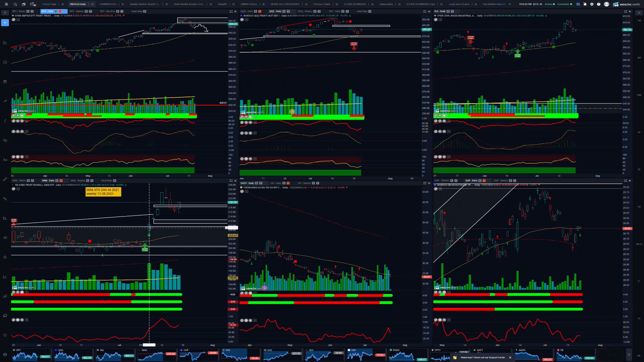The height and width of the screenshot is (362, 644).
Task: Toggle indicator visibility eye in DIA chart header
Action: click(436, 19)
